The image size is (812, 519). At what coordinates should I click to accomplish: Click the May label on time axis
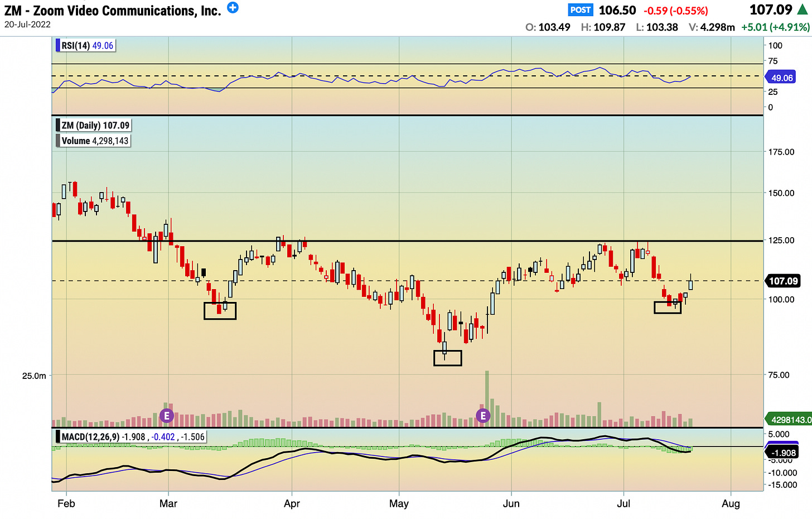pyautogui.click(x=399, y=503)
